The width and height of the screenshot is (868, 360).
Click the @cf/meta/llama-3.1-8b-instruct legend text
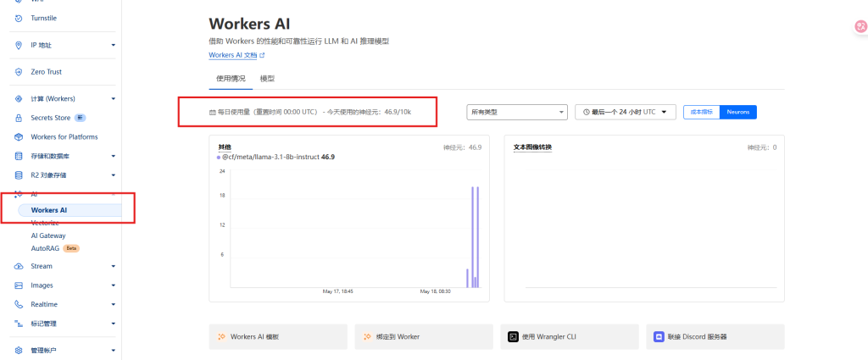coord(270,157)
